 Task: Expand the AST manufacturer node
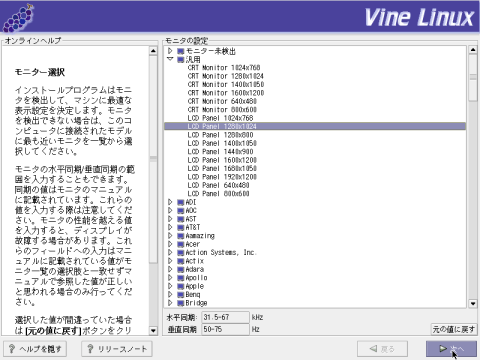(170, 219)
